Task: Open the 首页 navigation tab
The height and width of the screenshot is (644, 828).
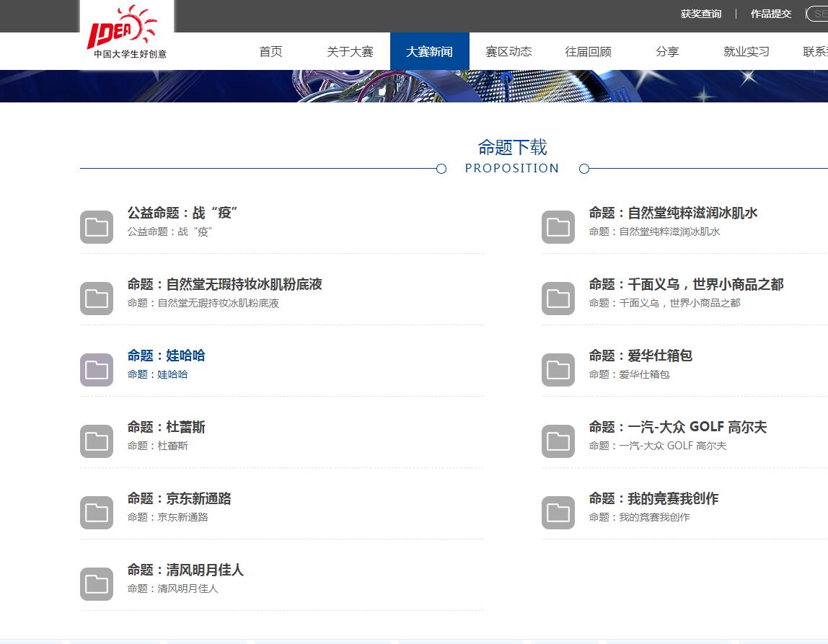Action: (271, 52)
